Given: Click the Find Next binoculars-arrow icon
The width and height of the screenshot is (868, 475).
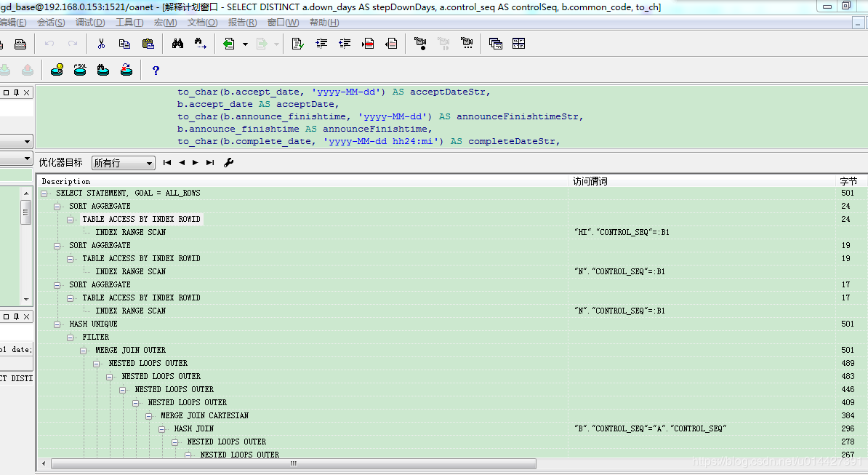Looking at the screenshot, I should click(x=201, y=44).
